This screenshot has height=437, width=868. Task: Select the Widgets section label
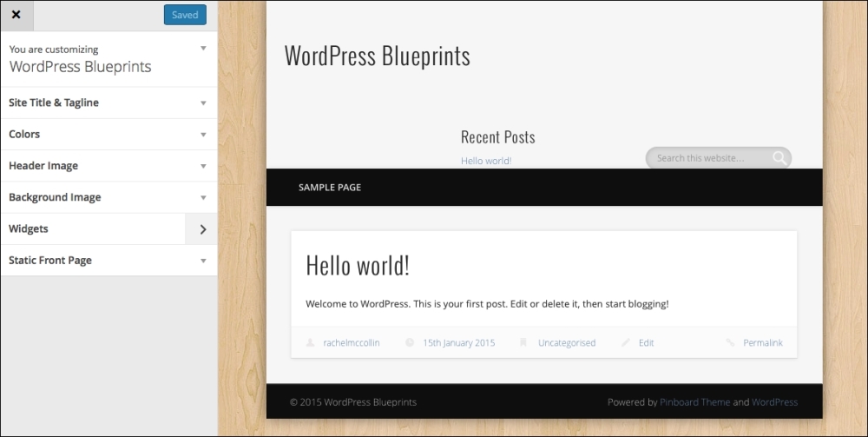[x=29, y=228]
